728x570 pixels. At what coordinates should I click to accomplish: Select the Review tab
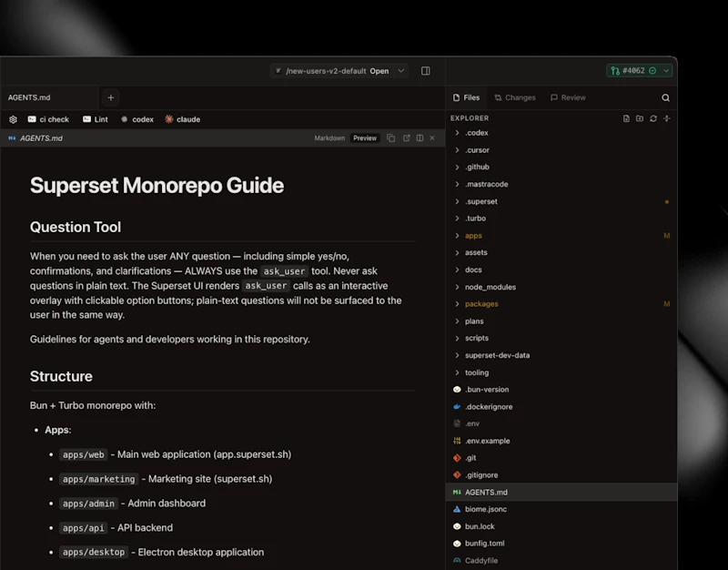(568, 97)
